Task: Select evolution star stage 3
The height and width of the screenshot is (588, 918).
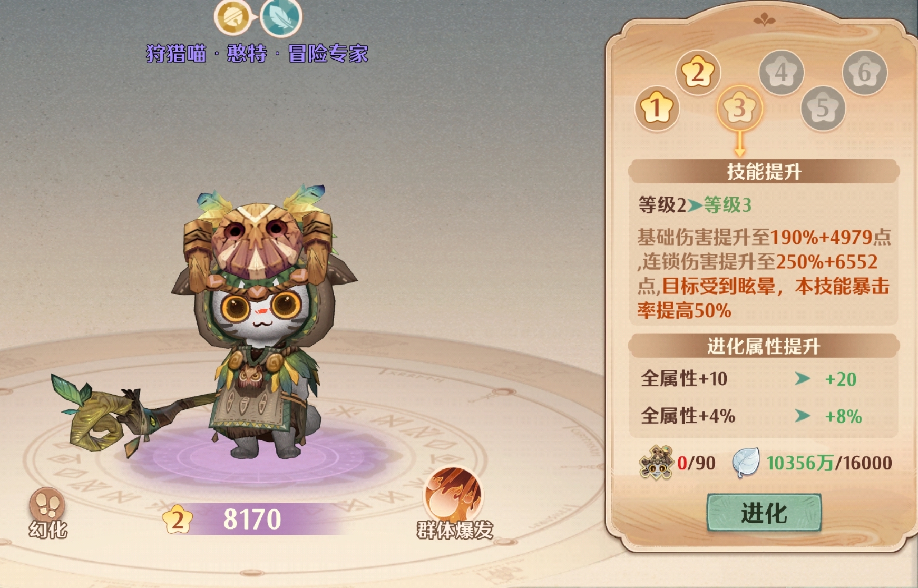Action: pos(739,109)
